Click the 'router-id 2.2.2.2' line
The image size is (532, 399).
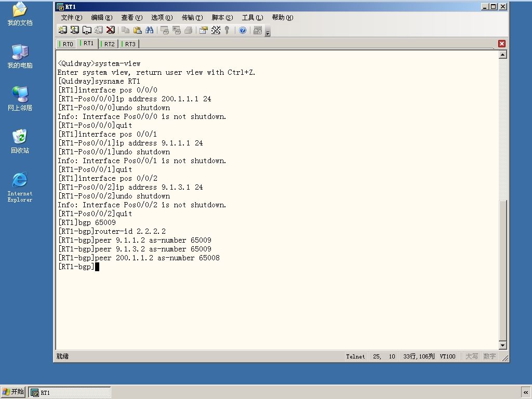tap(112, 231)
